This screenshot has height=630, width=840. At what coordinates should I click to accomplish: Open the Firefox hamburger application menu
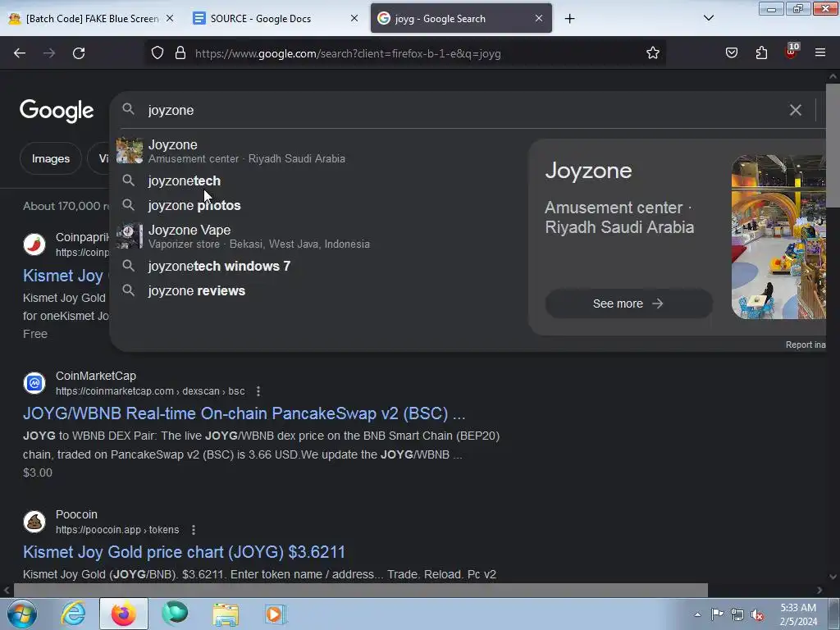[820, 53]
